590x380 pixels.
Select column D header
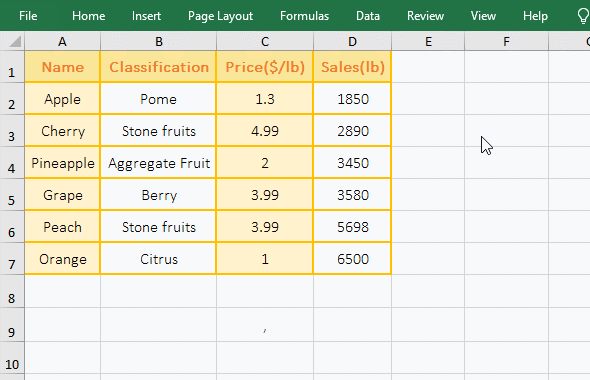(352, 41)
